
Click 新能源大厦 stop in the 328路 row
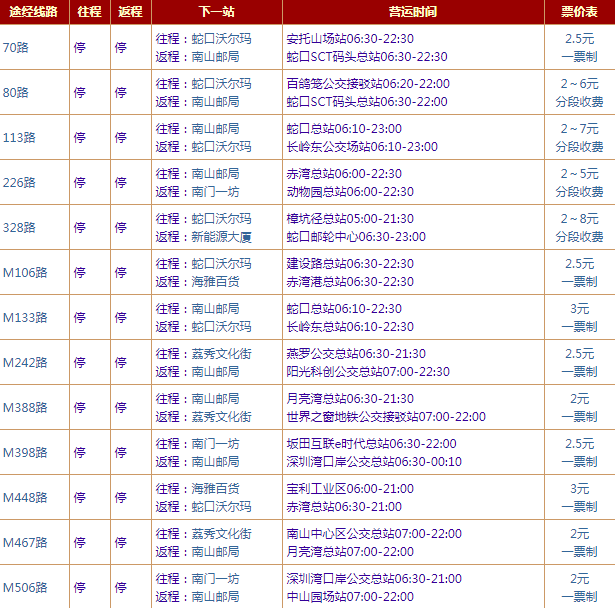[x=221, y=237]
